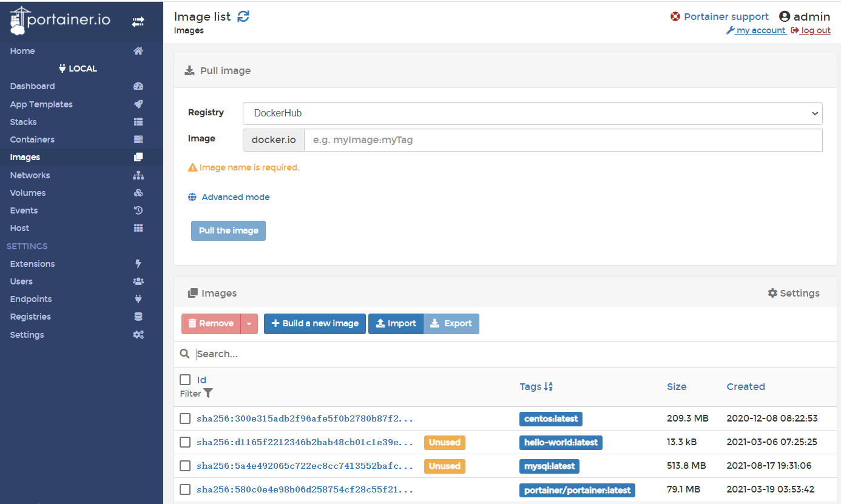The height and width of the screenshot is (504, 841).
Task: Navigate to Containers in sidebar
Action: click(x=32, y=139)
